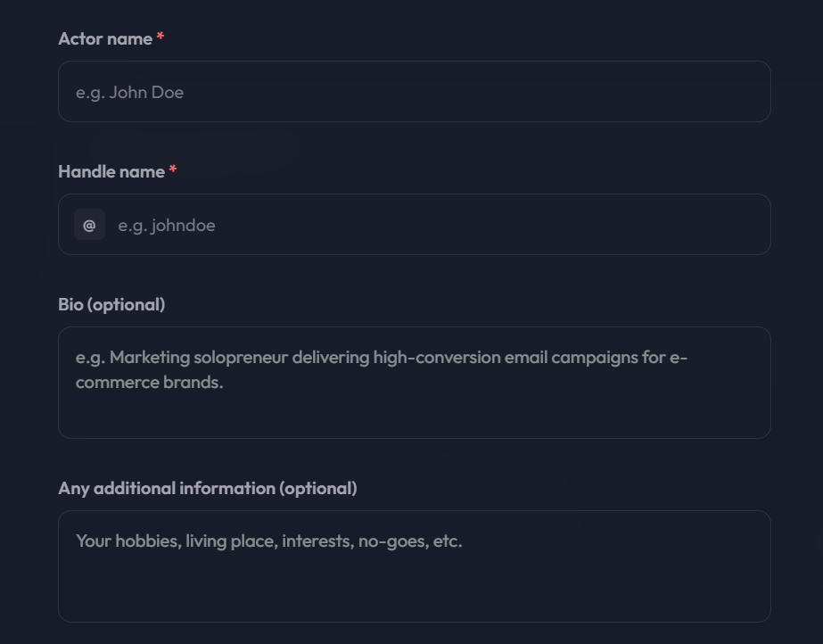Click the "Bio (optional)" label
The height and width of the screenshot is (644, 823).
[111, 304]
